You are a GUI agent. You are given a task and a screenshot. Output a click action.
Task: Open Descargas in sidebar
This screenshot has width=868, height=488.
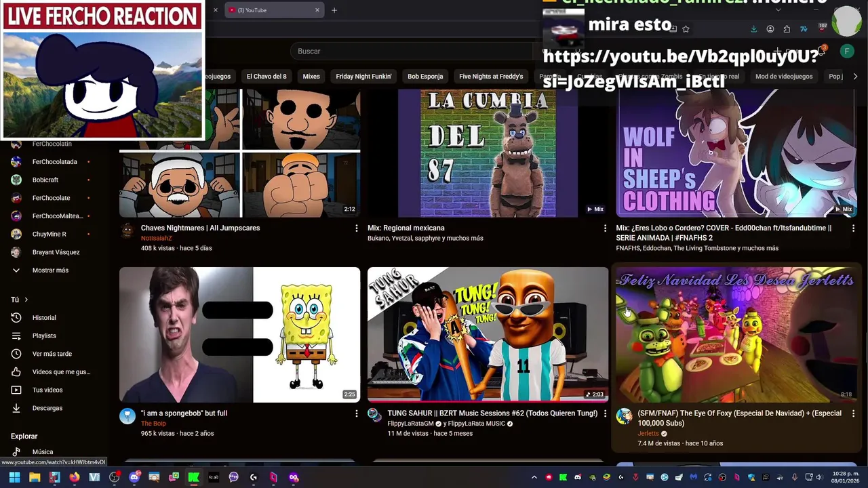[x=47, y=408]
